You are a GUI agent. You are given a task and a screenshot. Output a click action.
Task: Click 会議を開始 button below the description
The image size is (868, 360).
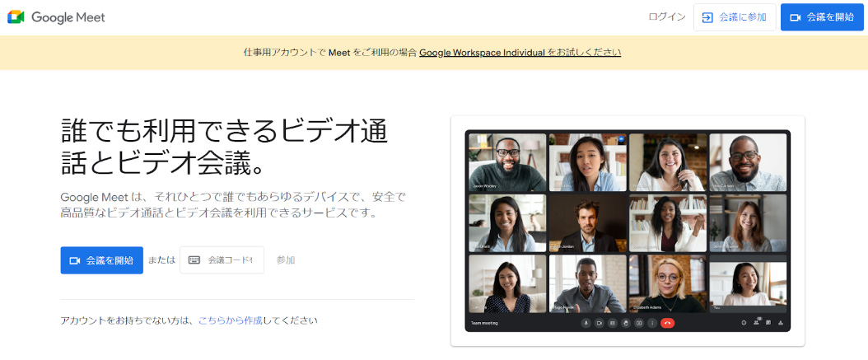click(x=102, y=260)
